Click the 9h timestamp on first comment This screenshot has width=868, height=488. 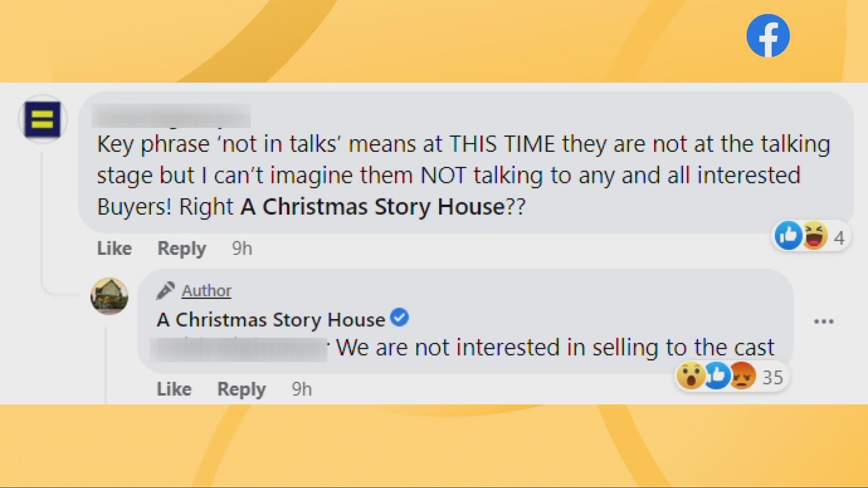click(242, 248)
